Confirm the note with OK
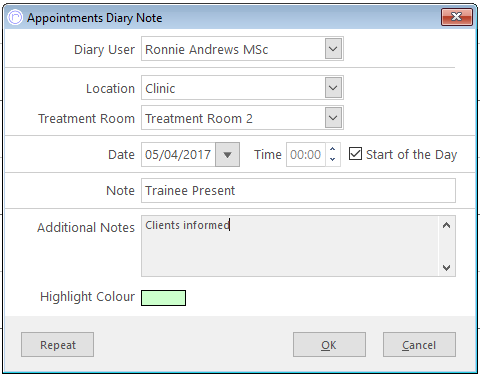This screenshot has height=376, width=480. click(329, 345)
